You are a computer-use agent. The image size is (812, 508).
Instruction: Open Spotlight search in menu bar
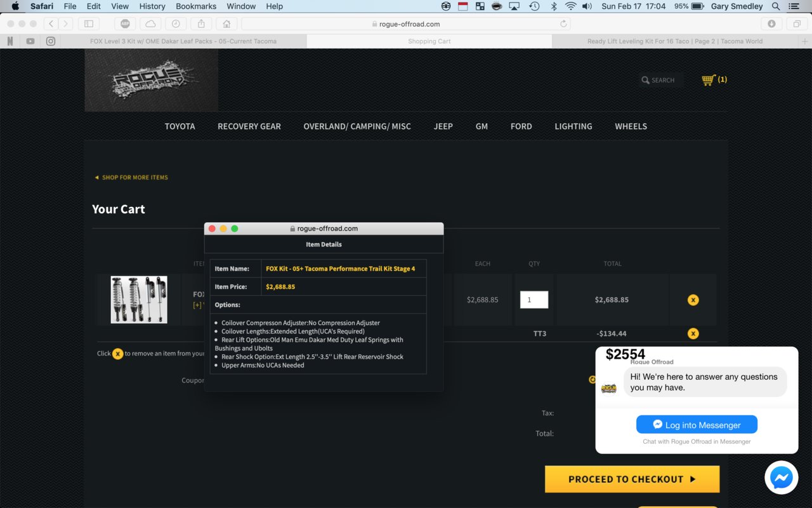point(776,6)
